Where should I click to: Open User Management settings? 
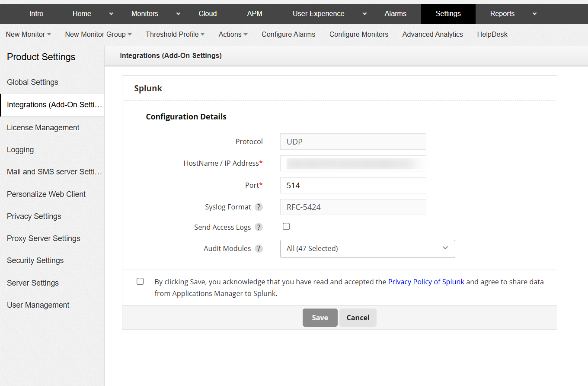click(38, 305)
